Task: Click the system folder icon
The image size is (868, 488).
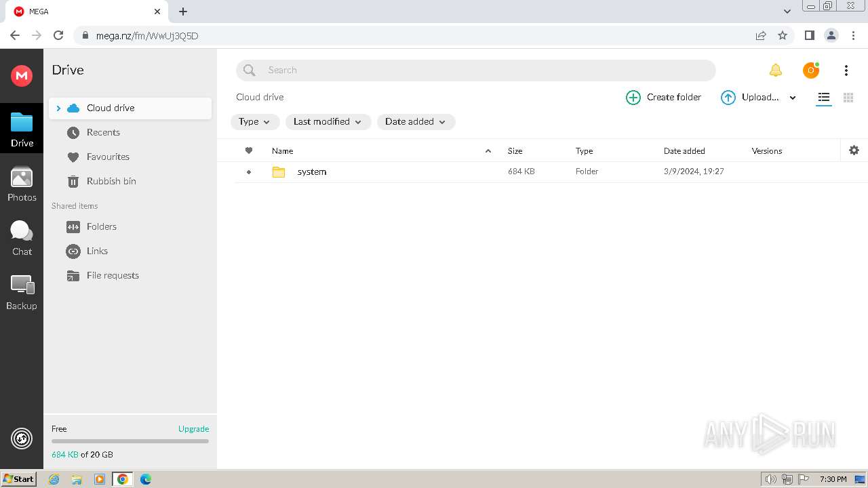Action: (x=279, y=171)
